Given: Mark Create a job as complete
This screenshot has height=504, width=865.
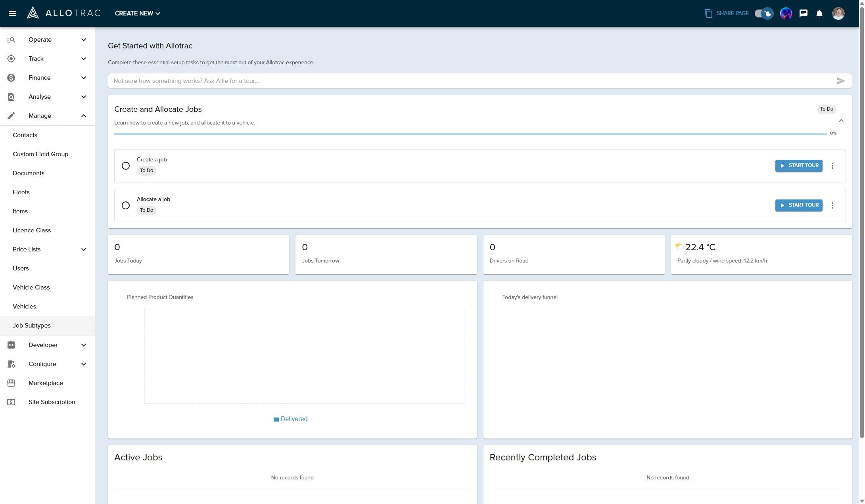Looking at the screenshot, I should pyautogui.click(x=126, y=166).
